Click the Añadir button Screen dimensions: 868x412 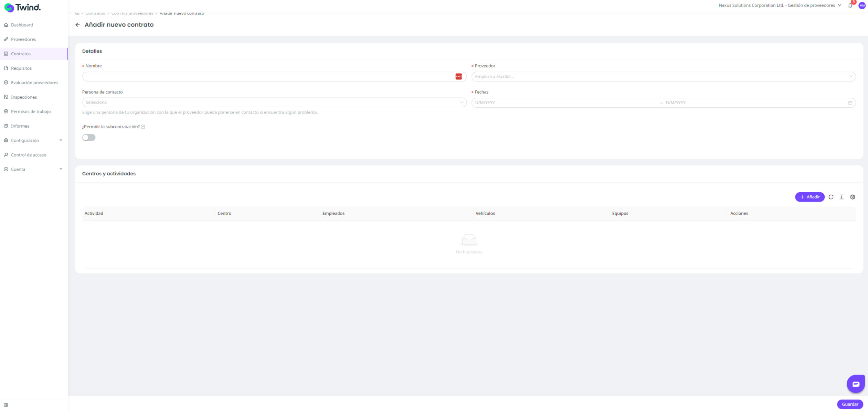pos(809,197)
